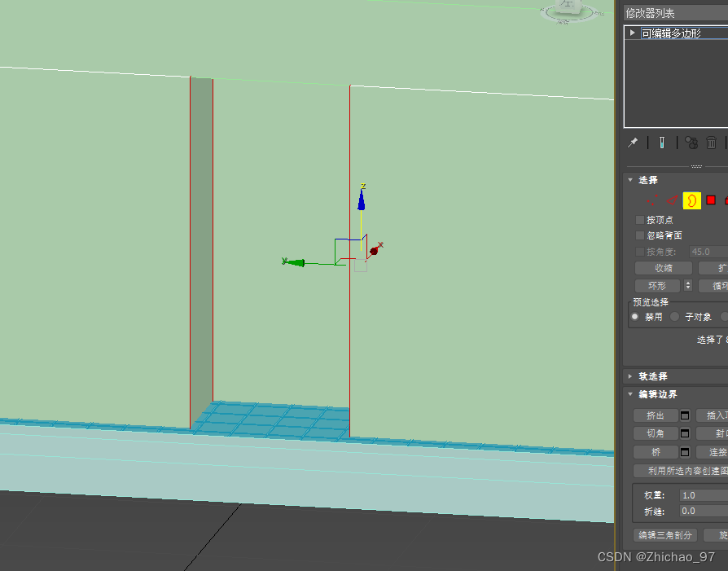
Task: Expand the 软选择 rollout
Action: coord(630,376)
